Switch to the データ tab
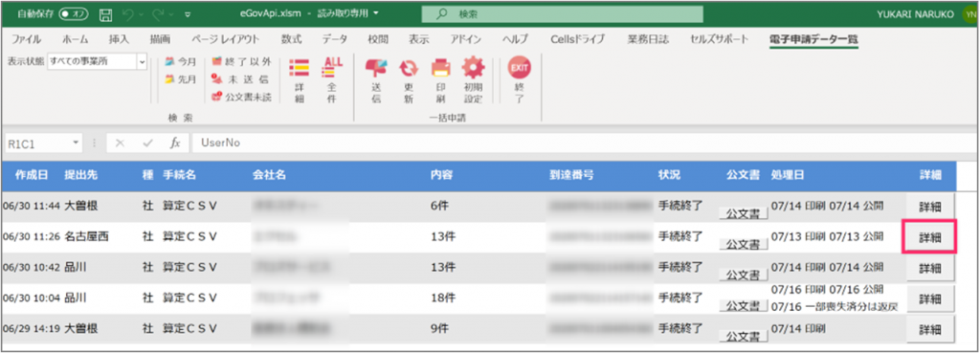The height and width of the screenshot is (353, 980). click(x=335, y=39)
